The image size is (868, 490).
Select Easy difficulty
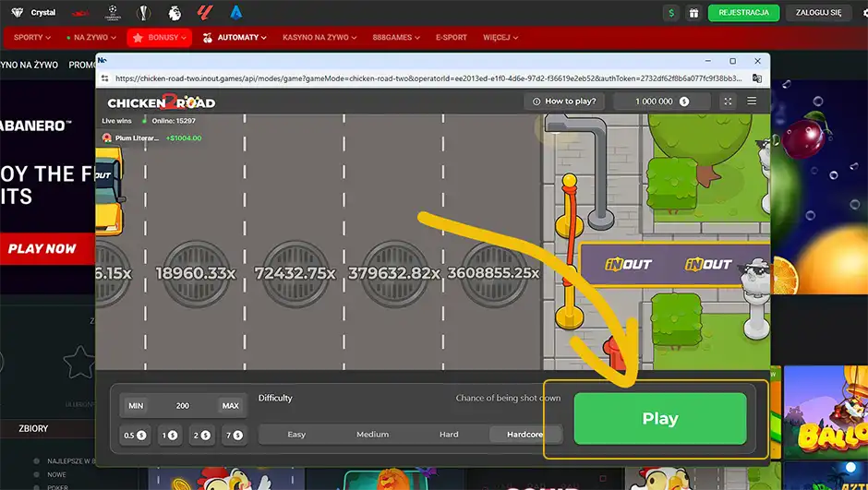click(x=296, y=434)
